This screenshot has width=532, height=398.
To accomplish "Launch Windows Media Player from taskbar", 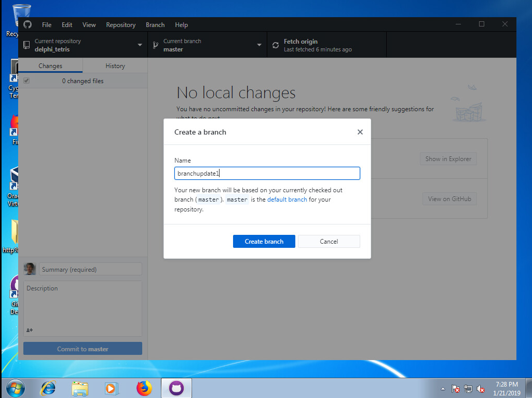I will coord(111,388).
